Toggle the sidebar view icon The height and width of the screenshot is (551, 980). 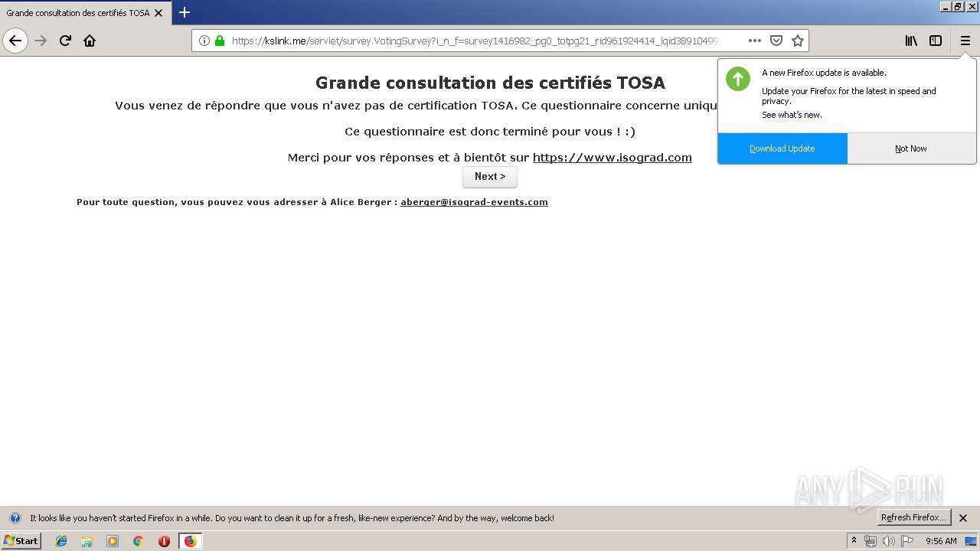coord(936,41)
